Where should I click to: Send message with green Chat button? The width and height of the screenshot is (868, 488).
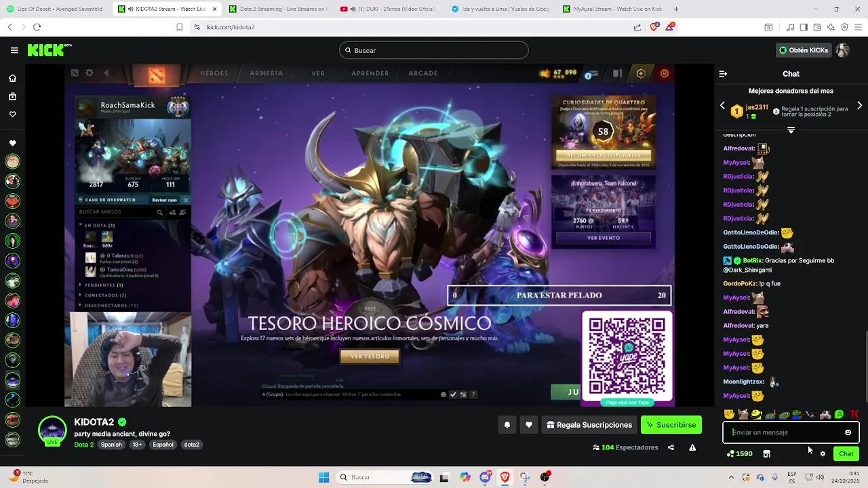(846, 453)
